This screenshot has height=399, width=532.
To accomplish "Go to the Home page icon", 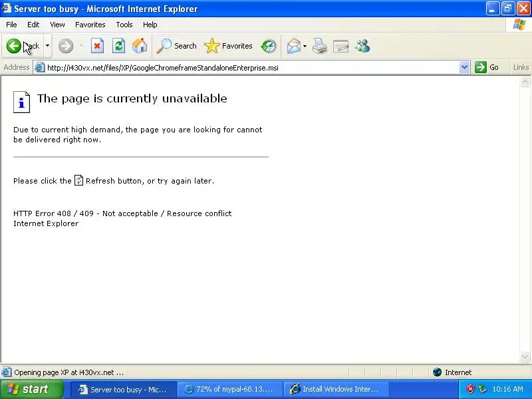I will 140,46.
